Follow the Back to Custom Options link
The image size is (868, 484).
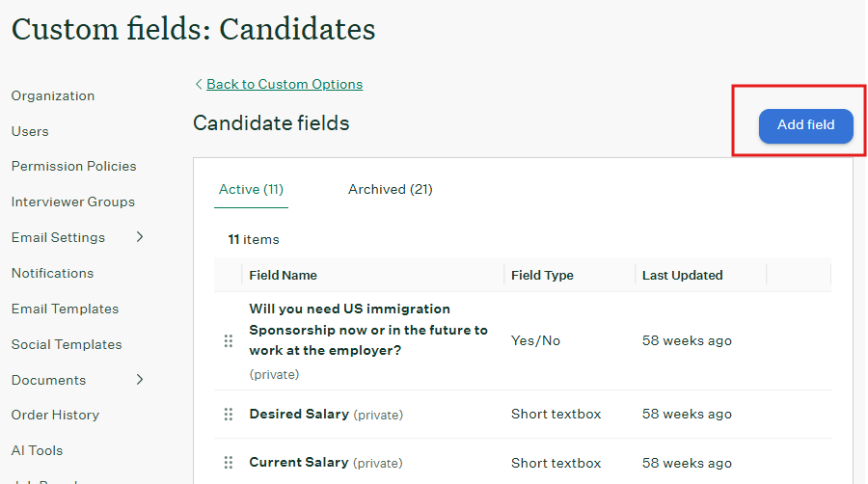(285, 84)
